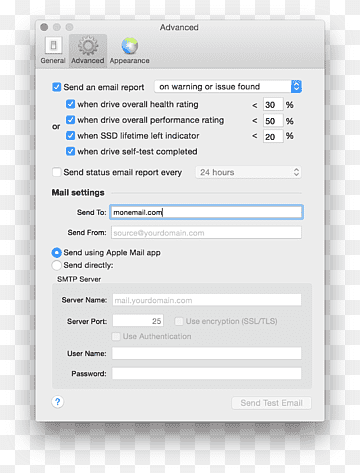
Task: Click the Server Name field
Action: coord(207,300)
